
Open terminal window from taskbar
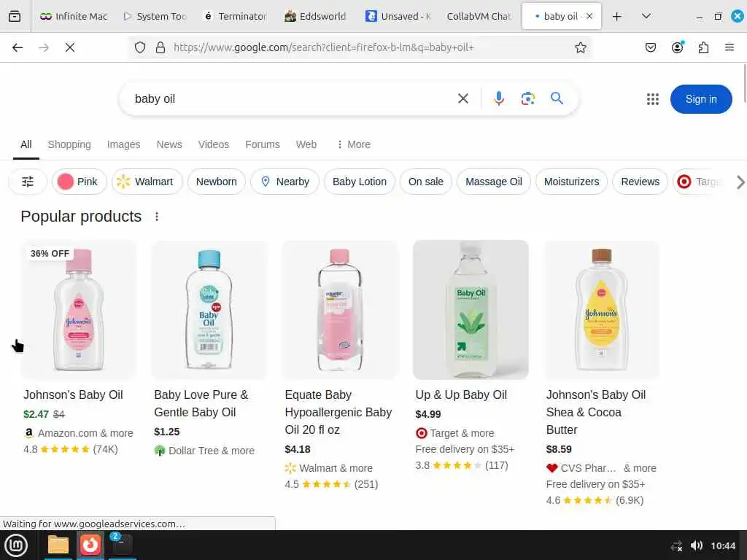pos(122,545)
